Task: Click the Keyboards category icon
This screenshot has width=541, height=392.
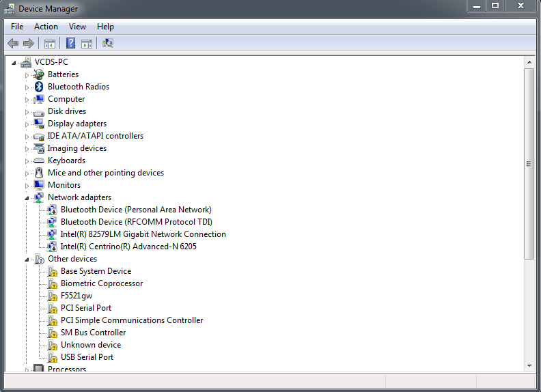Action: 39,160
